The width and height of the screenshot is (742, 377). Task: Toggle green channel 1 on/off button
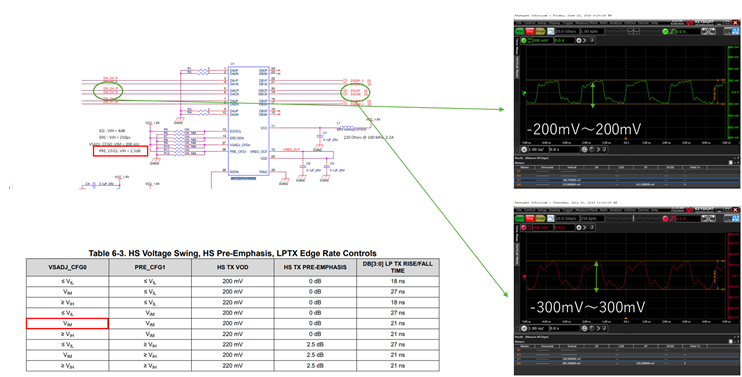click(524, 41)
